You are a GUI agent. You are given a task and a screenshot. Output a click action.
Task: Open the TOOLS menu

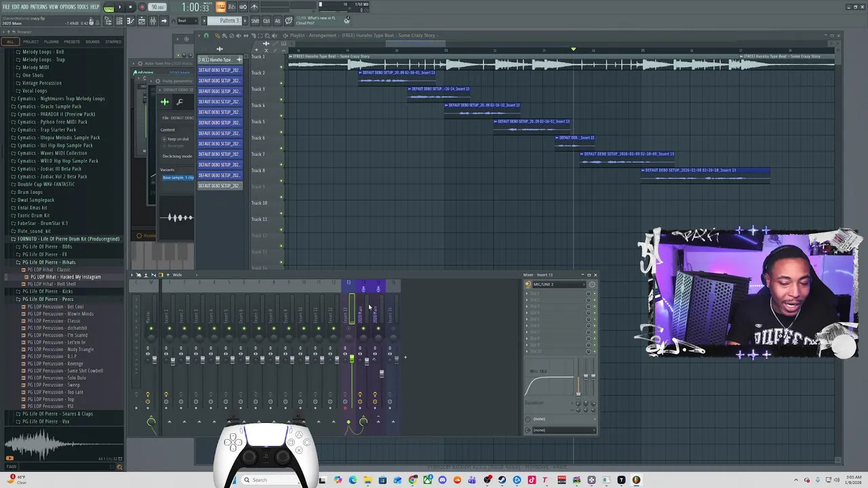[x=83, y=7]
